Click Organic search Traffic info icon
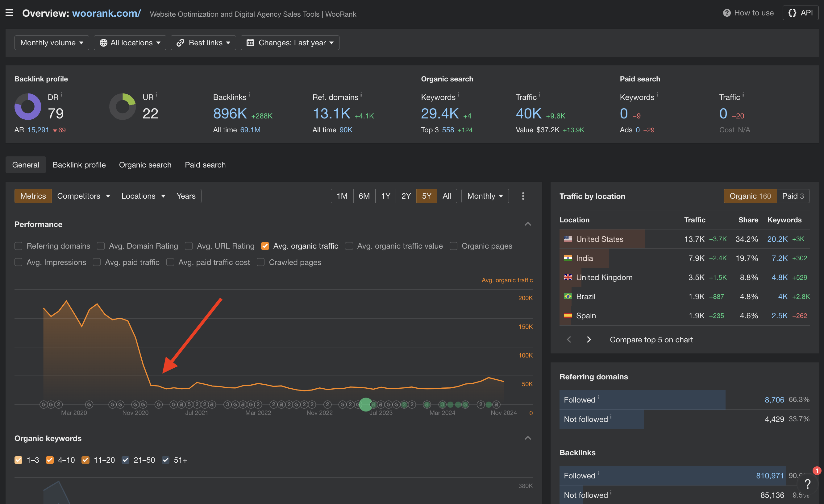Viewport: 824px width, 504px height. (x=539, y=95)
